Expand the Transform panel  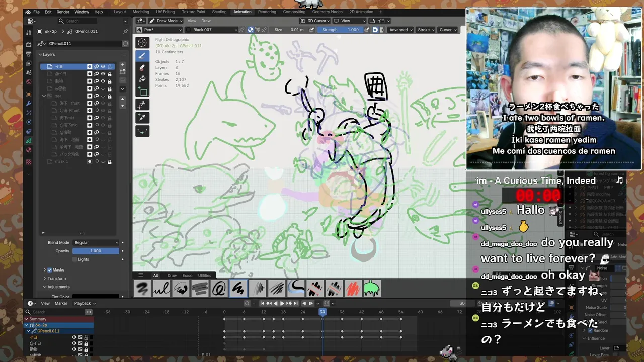(x=44, y=278)
